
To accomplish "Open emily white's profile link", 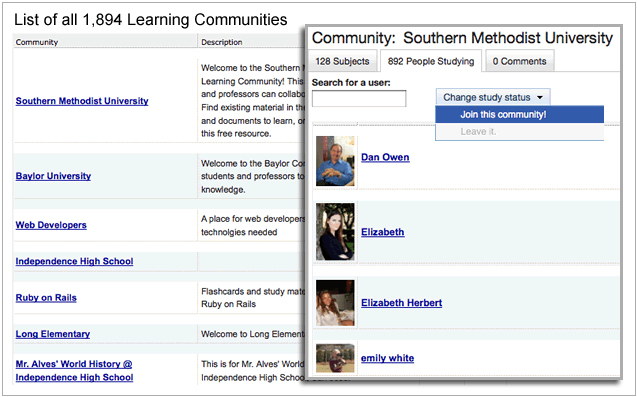I will click(388, 358).
